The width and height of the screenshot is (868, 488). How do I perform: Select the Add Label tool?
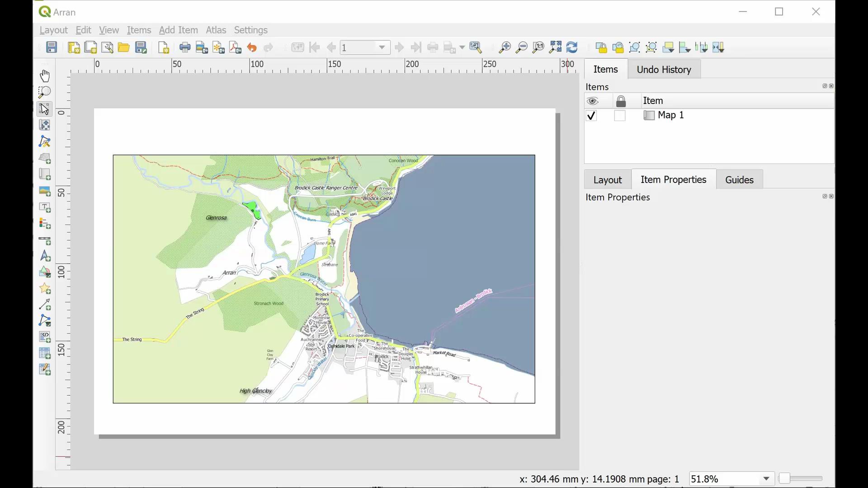point(44,207)
